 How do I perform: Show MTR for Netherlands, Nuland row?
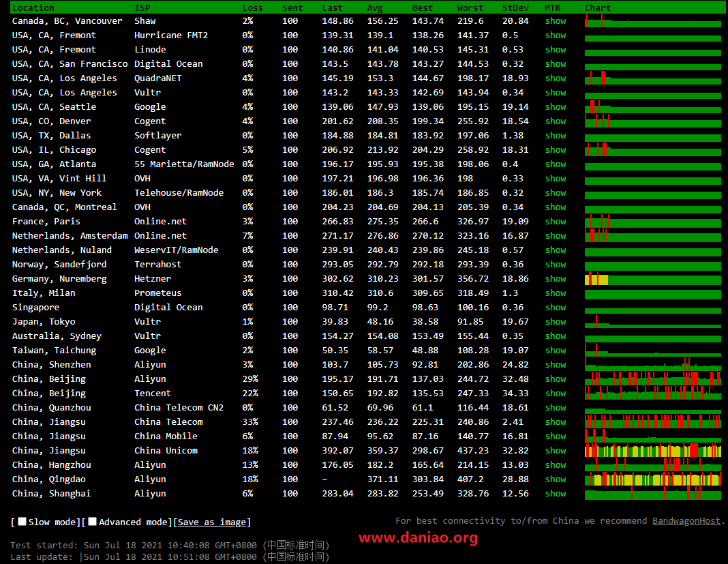[x=556, y=250]
